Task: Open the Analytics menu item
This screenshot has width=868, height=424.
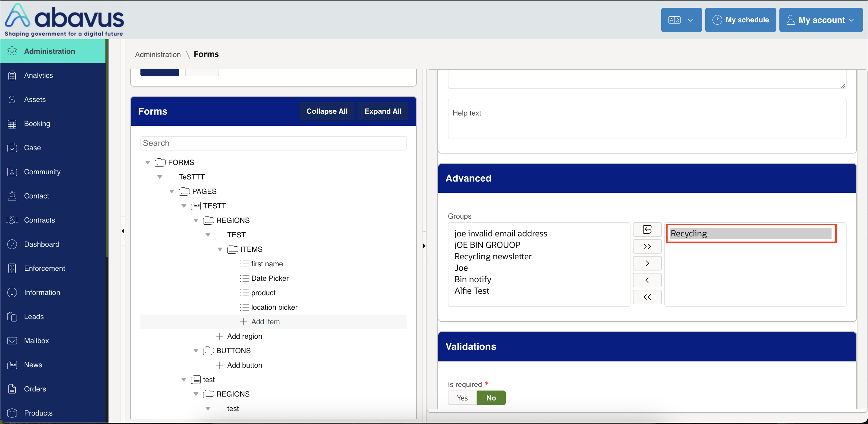Action: click(38, 75)
